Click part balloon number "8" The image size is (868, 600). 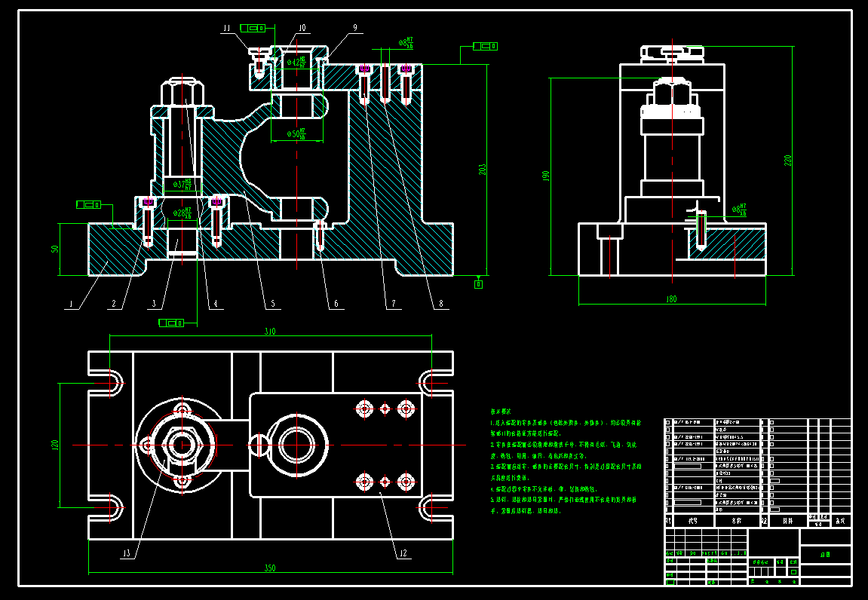pos(441,304)
